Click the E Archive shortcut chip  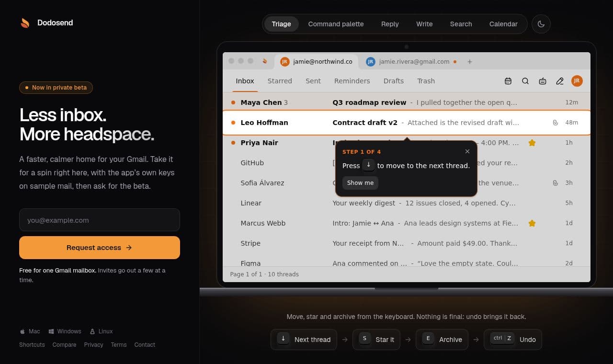click(x=442, y=340)
